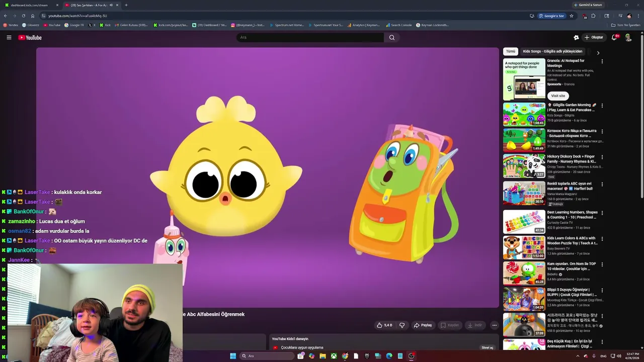Click Visit site on Granola ad
The height and width of the screenshot is (362, 644).
tap(558, 96)
